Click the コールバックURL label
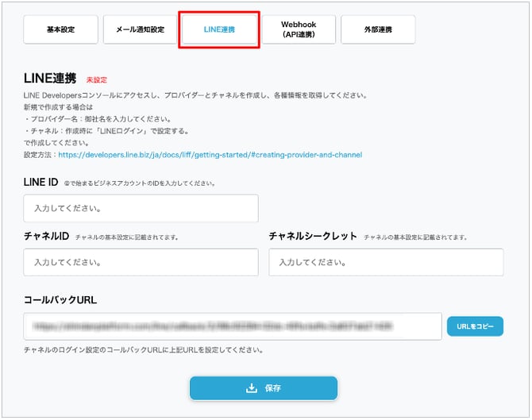532x420 pixels. [60, 300]
